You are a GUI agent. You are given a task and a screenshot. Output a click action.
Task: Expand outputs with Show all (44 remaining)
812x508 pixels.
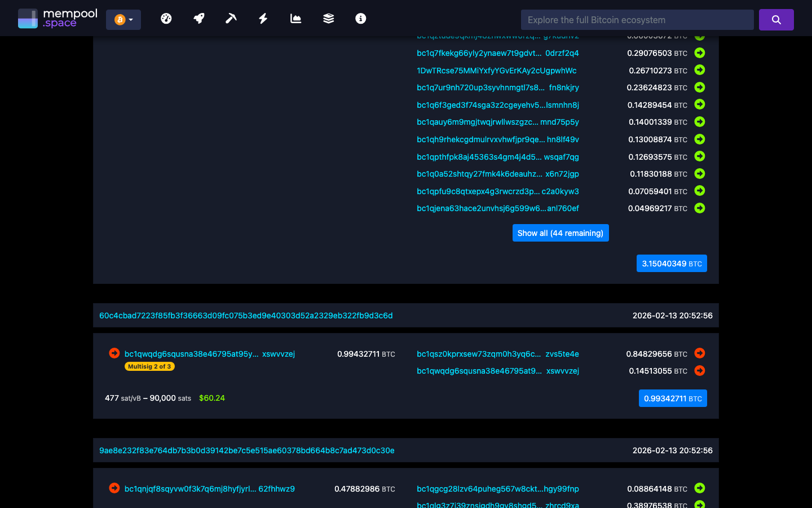pyautogui.click(x=561, y=233)
